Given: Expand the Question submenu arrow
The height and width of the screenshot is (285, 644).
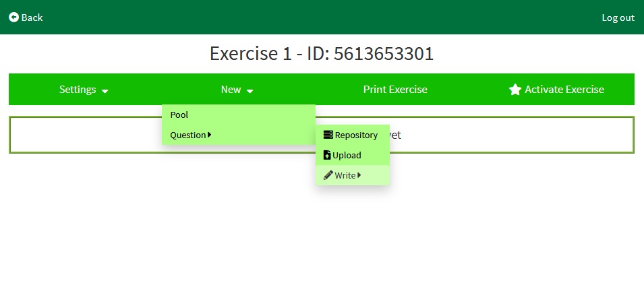Looking at the screenshot, I should (210, 135).
